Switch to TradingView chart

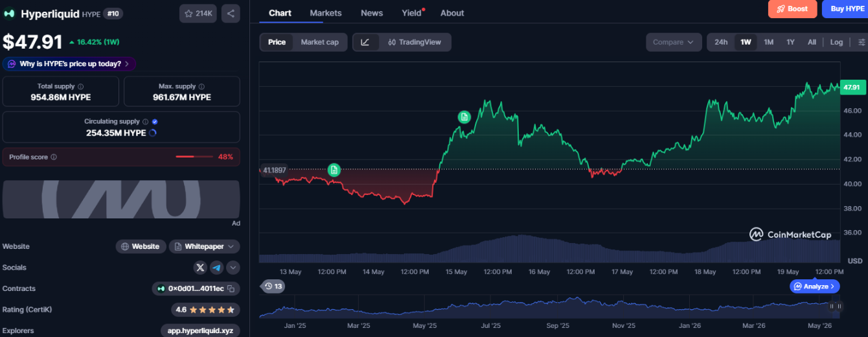tap(415, 42)
